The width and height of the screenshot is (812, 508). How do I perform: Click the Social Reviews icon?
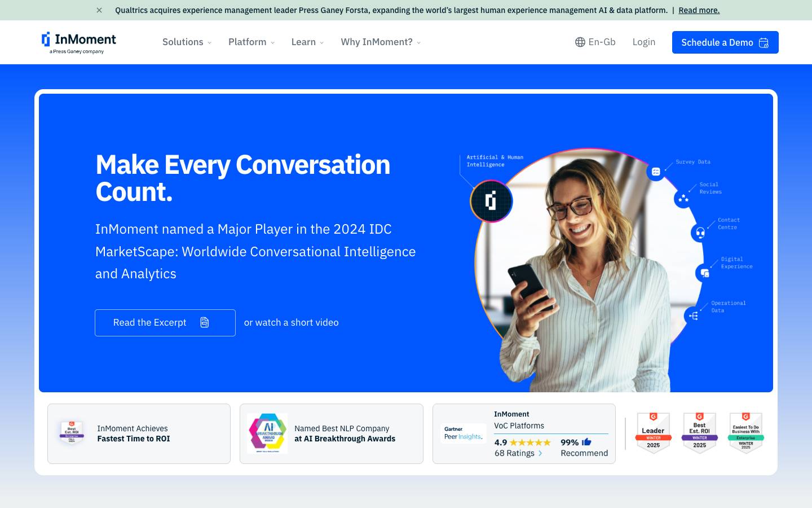(683, 198)
